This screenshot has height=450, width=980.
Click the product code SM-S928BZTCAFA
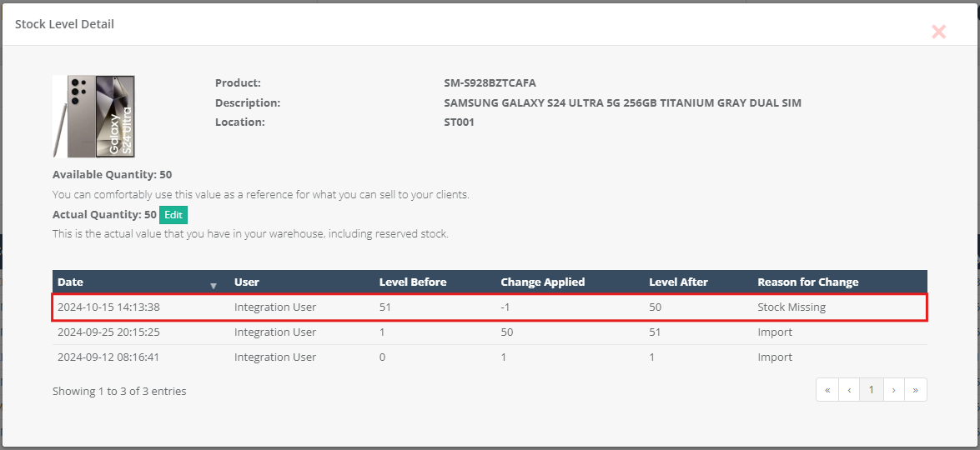[x=490, y=83]
